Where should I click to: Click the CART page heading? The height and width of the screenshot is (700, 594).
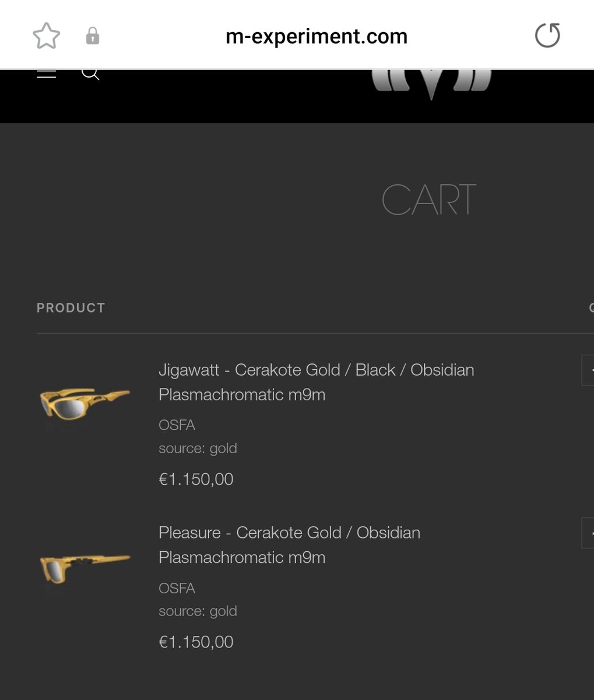tap(428, 199)
